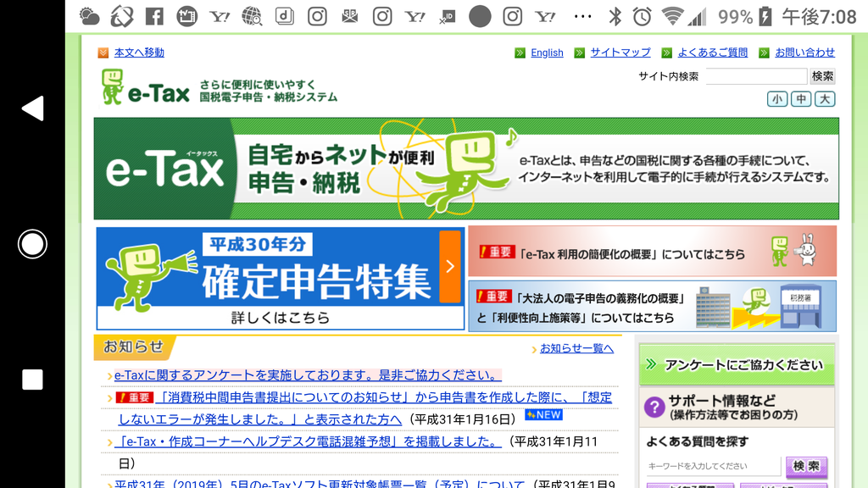Open the 確定申告特集 blue banner

[x=280, y=279]
